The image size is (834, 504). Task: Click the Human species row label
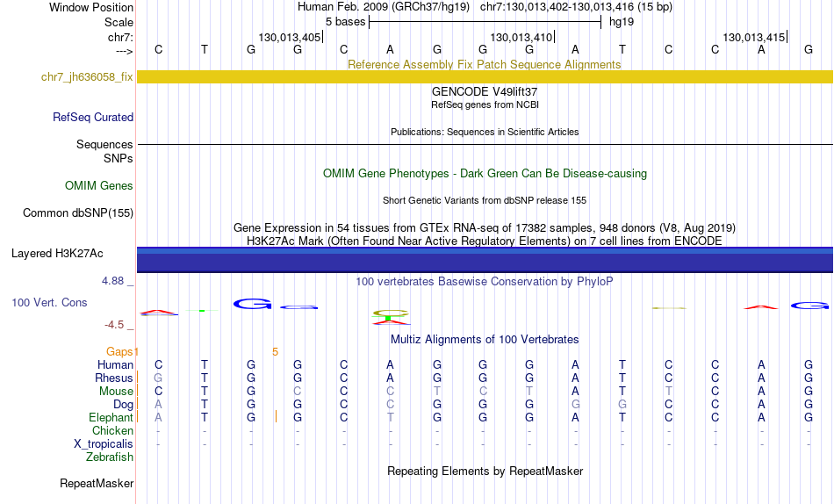(x=115, y=365)
